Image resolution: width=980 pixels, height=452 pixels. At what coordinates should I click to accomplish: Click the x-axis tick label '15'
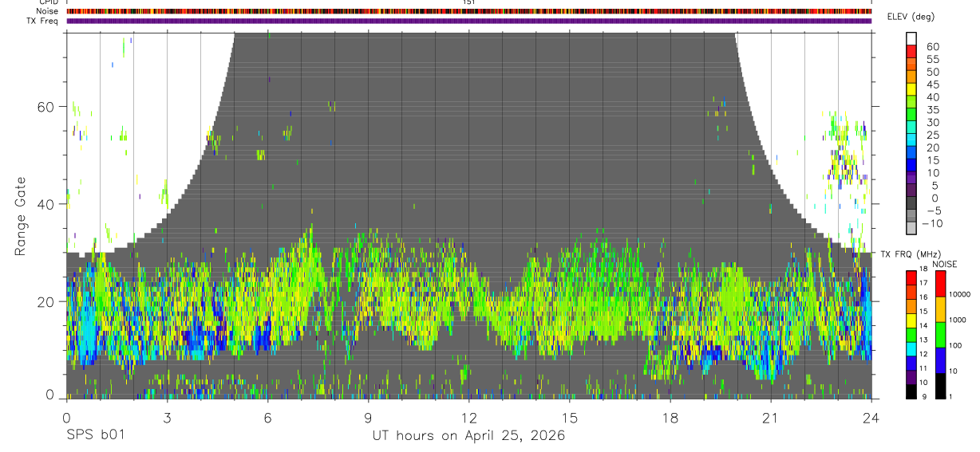pyautogui.click(x=569, y=417)
